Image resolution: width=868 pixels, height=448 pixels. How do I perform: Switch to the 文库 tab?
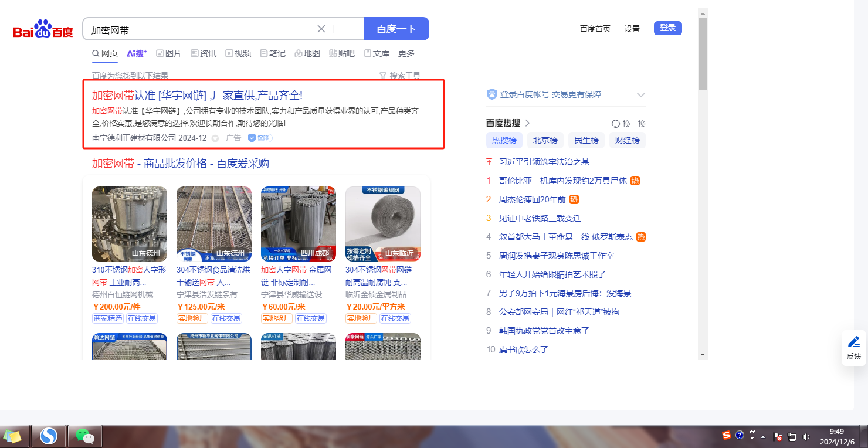[377, 53]
